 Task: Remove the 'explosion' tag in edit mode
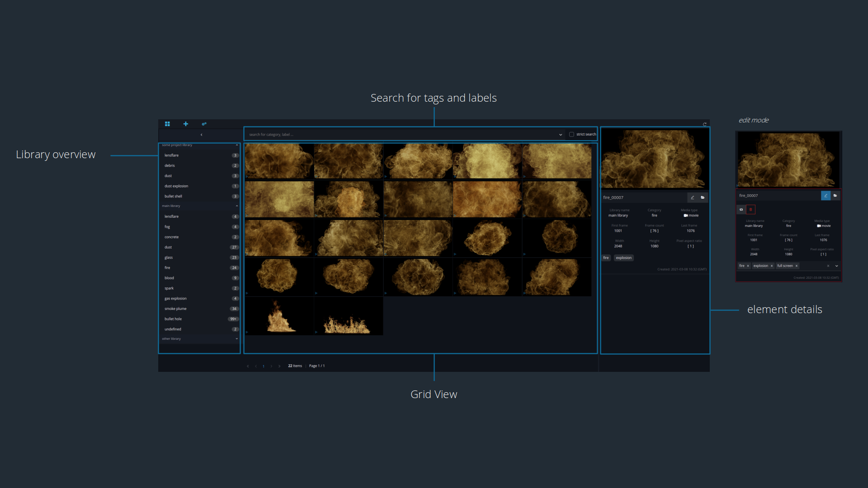point(772,266)
